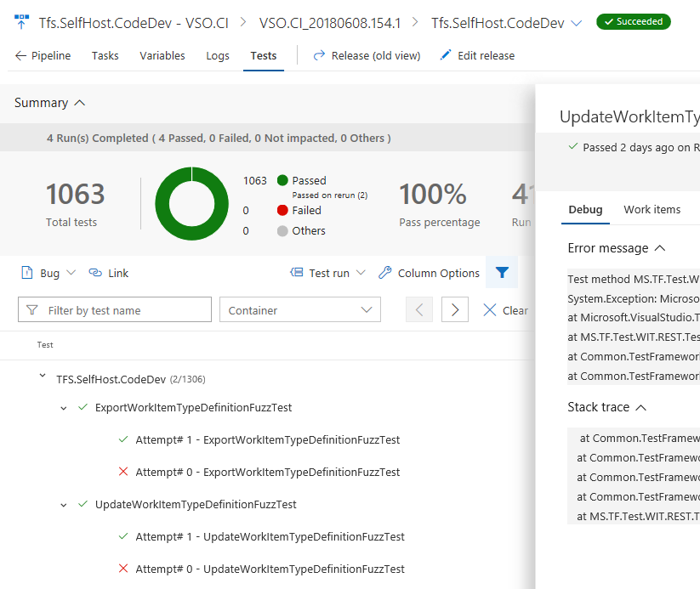The image size is (700, 589).
Task: Click the Release (old view) arrows icon
Action: [318, 55]
